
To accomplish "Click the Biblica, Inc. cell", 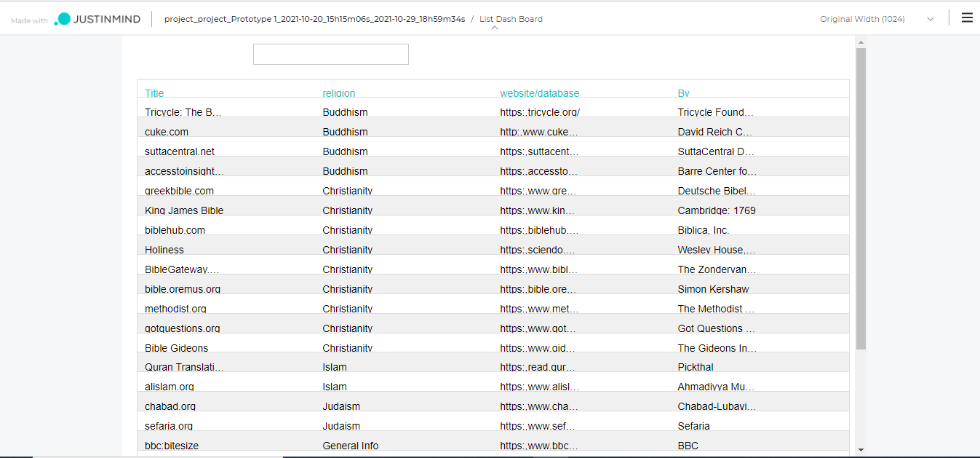I will click(x=704, y=230).
